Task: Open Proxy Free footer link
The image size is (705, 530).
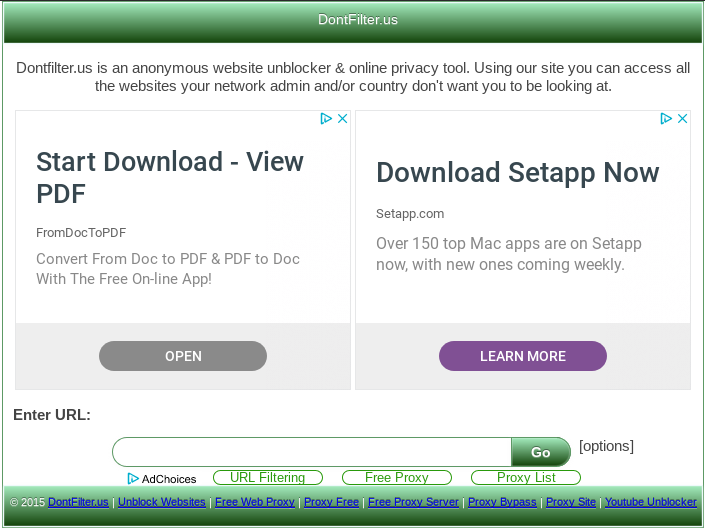Action: click(x=331, y=502)
